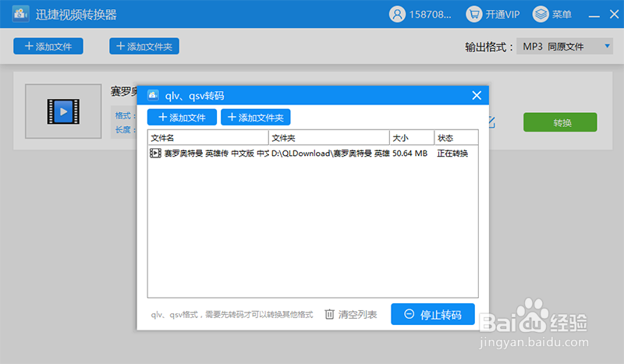Click the 格式 label in the main window

[x=123, y=115]
